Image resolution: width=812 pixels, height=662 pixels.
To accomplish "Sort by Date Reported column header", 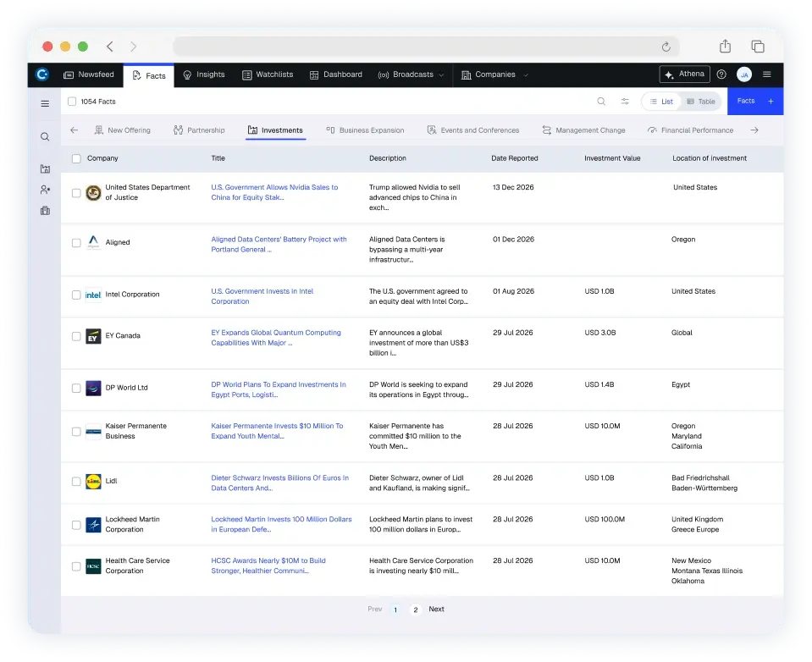I will point(514,158).
